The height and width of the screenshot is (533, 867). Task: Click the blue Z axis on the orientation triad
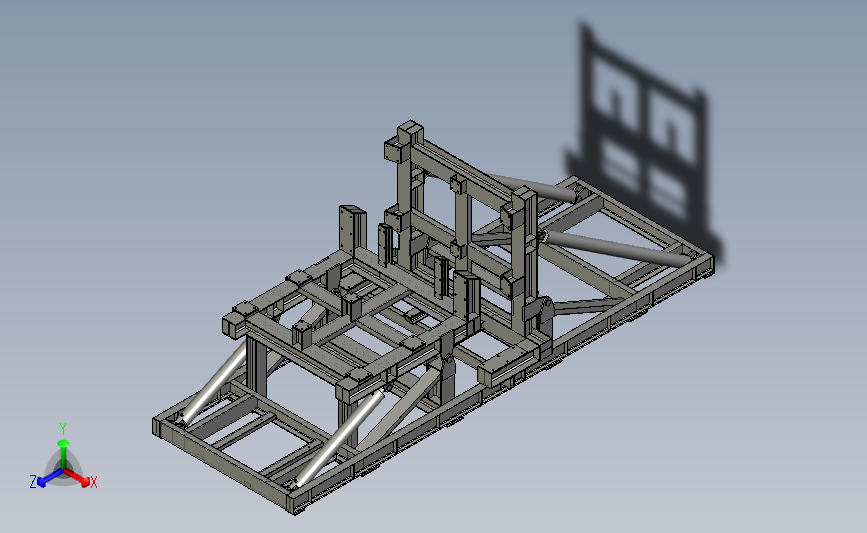click(x=51, y=478)
